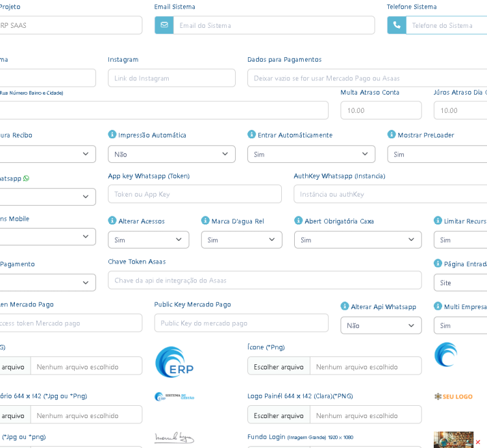
Task: Click the ERP logo preview image
Action: coord(174,362)
